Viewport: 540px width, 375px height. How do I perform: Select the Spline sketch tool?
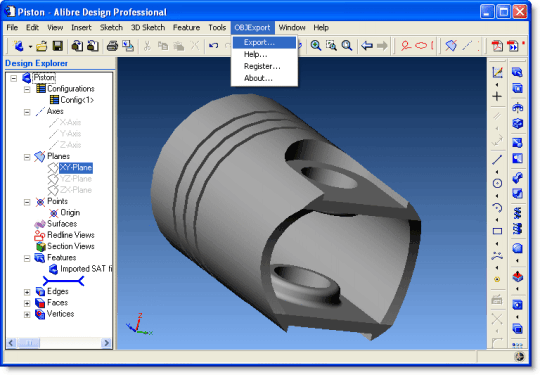tap(497, 256)
